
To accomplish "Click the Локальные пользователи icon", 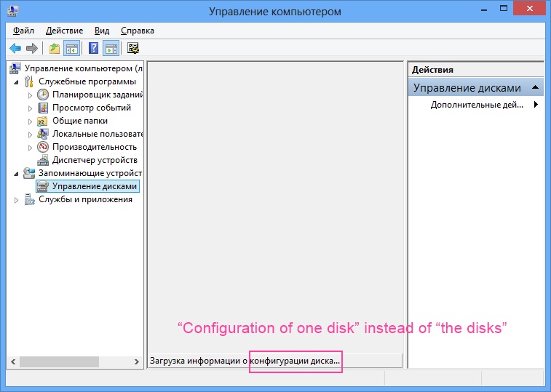I will click(43, 134).
